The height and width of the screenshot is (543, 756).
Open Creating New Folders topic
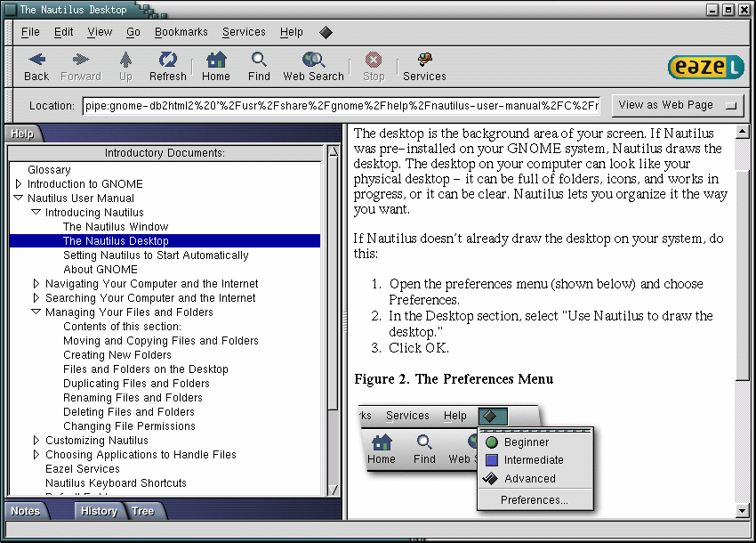point(117,355)
